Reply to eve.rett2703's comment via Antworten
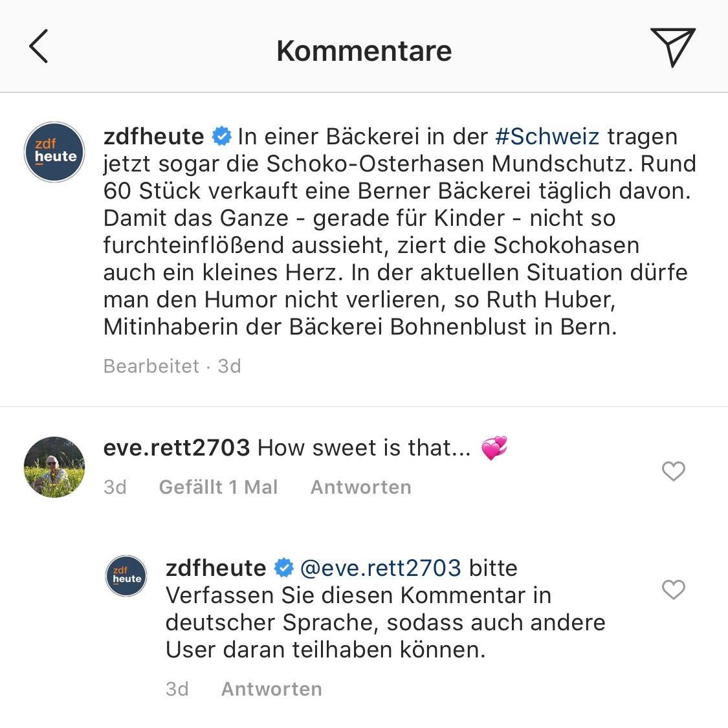 (360, 487)
